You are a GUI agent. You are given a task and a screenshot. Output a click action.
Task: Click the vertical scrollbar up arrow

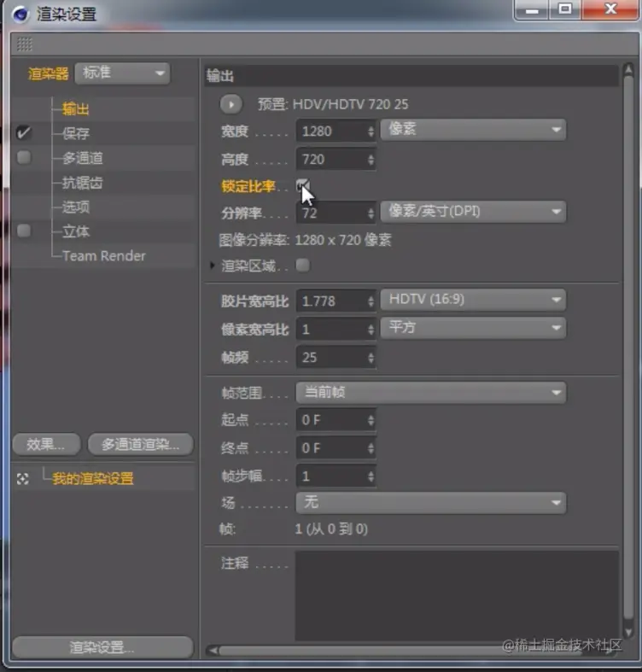coord(628,69)
